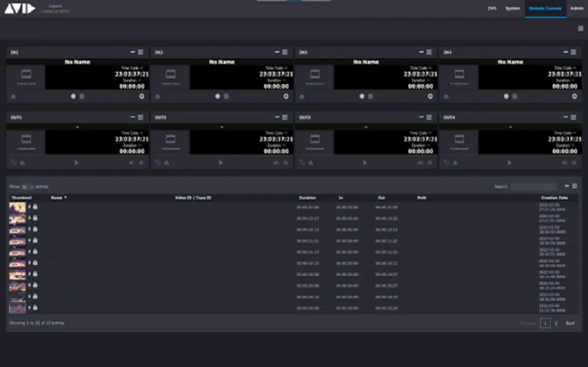This screenshot has width=588, height=367.
Task: Click the Logout link near Avid logo
Action: [55, 6]
